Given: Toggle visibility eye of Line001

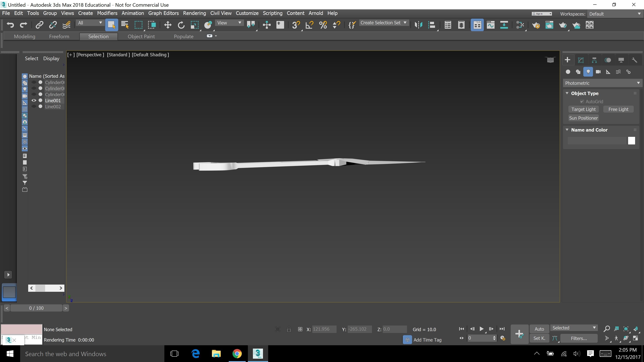Looking at the screenshot, I should (x=34, y=100).
